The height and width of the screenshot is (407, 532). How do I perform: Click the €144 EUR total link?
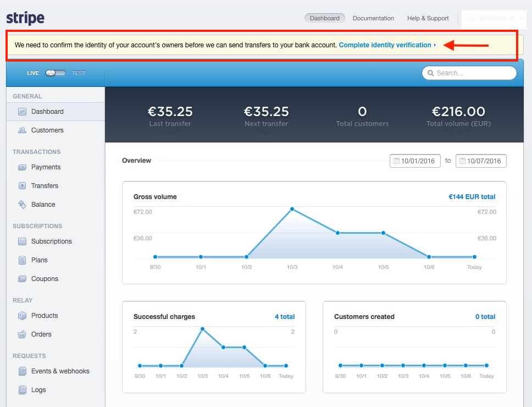point(472,197)
